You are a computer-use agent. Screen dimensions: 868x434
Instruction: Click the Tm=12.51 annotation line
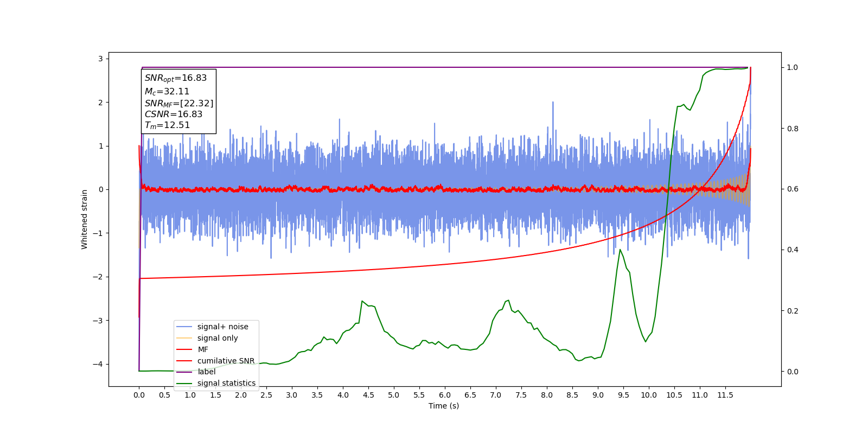coord(167,125)
